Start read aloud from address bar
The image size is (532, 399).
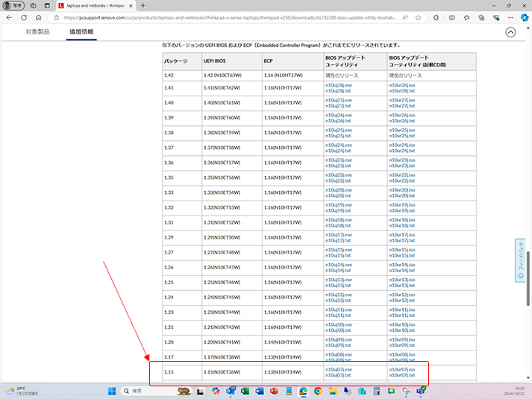coord(404,18)
